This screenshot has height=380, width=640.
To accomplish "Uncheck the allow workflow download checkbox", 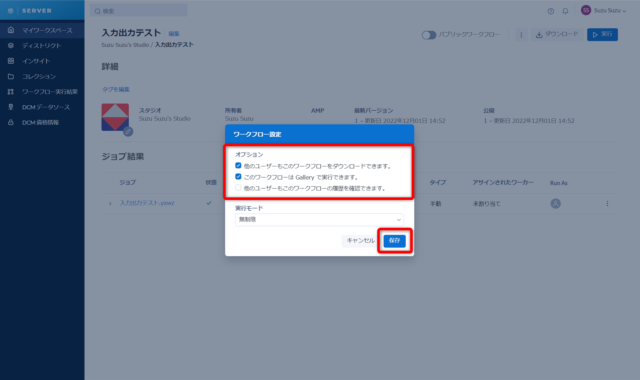I will 238,165.
